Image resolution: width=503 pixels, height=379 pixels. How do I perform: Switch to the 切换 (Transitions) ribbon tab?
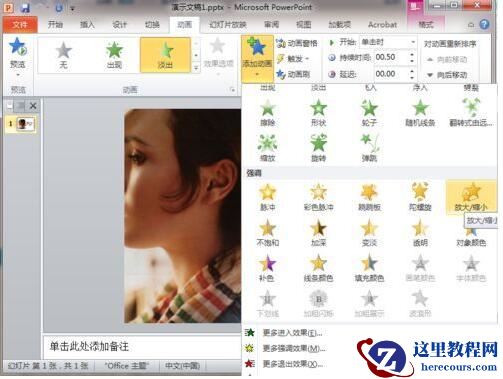coord(152,25)
